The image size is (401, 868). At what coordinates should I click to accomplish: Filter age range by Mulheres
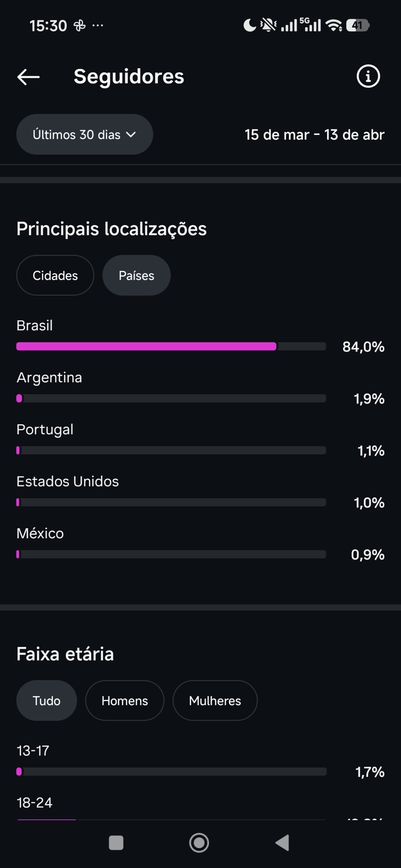coord(215,701)
